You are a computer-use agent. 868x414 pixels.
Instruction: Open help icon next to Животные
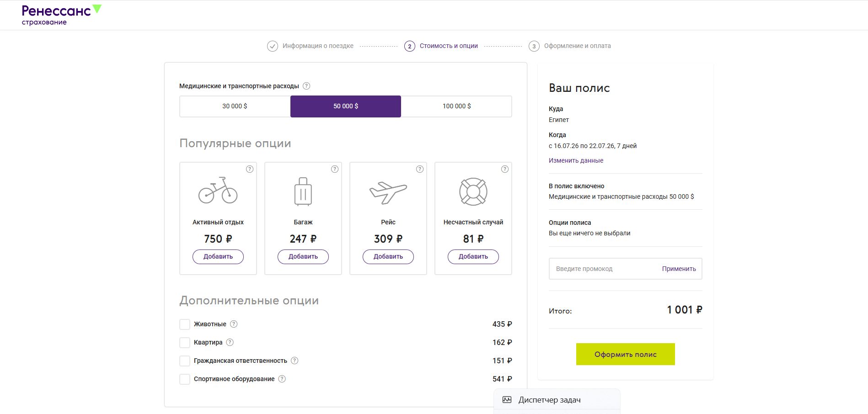point(234,324)
